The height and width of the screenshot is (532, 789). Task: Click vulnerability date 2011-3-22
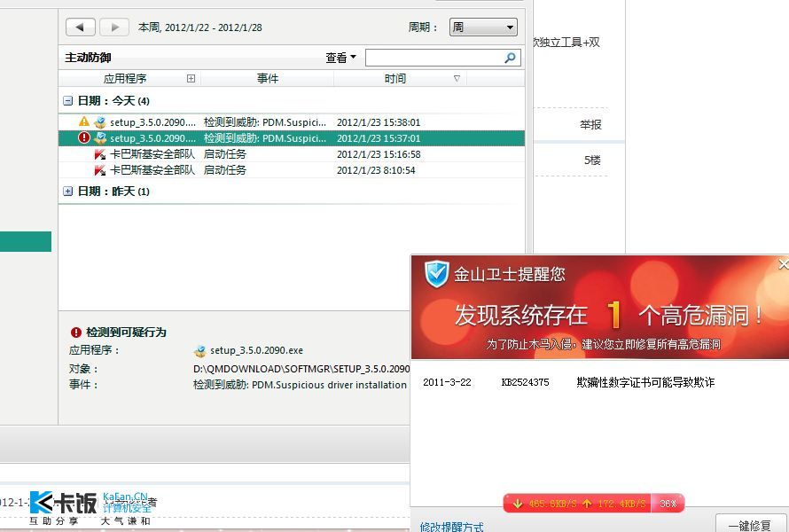click(x=447, y=382)
